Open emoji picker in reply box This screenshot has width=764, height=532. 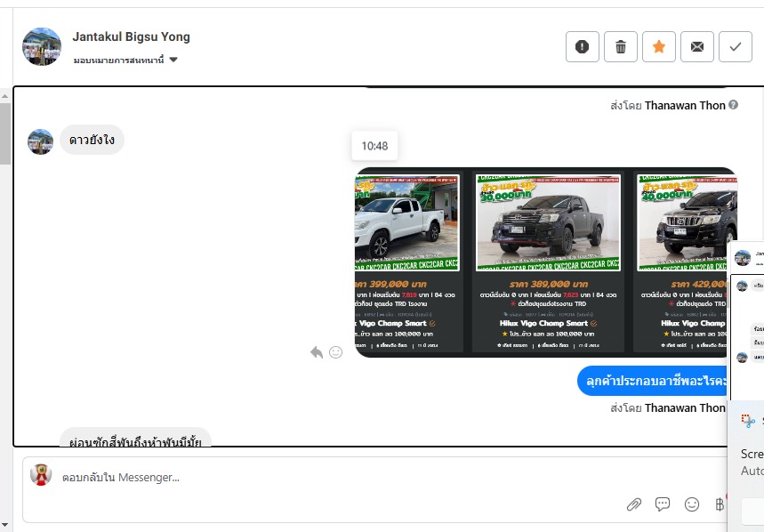pos(692,504)
